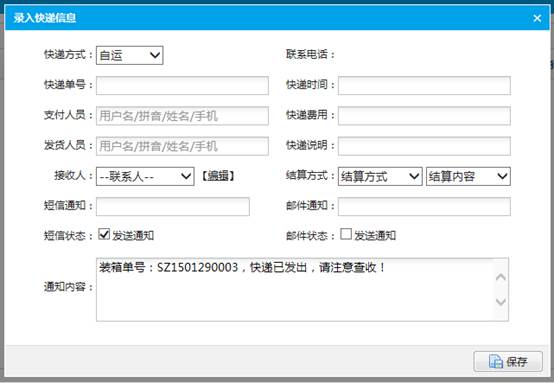Expand the 接收人 联系人 dropdown
The image size is (554, 383).
click(145, 176)
